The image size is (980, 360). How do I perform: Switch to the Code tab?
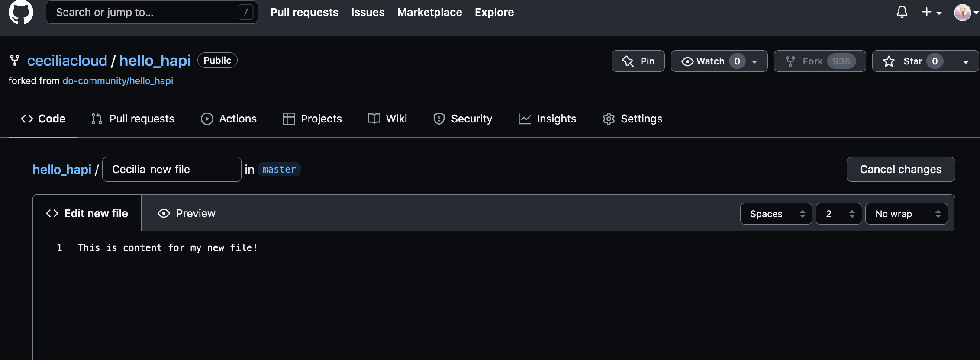[x=43, y=119]
